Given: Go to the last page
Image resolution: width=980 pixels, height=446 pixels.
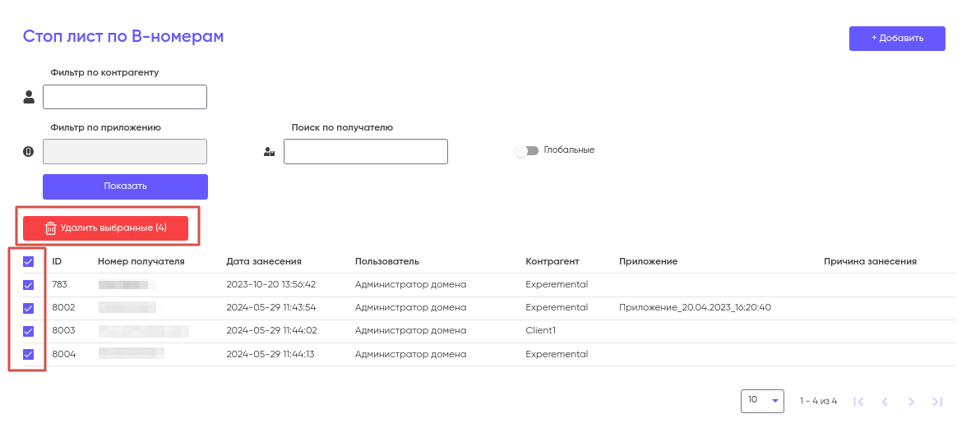Looking at the screenshot, I should pos(937,402).
